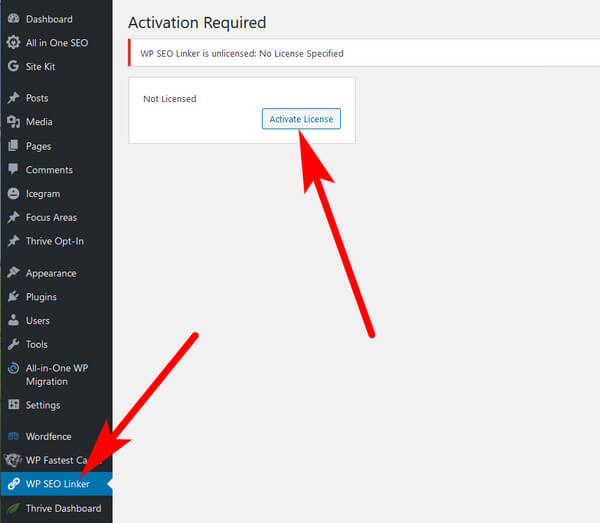Click the Media library icon
600x523 pixels.
pos(13,122)
